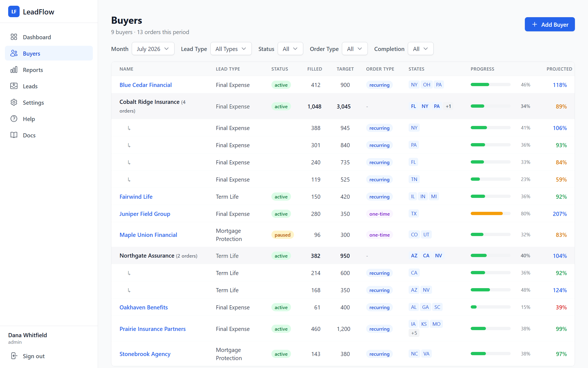Open the Status filter dropdown

pos(290,49)
